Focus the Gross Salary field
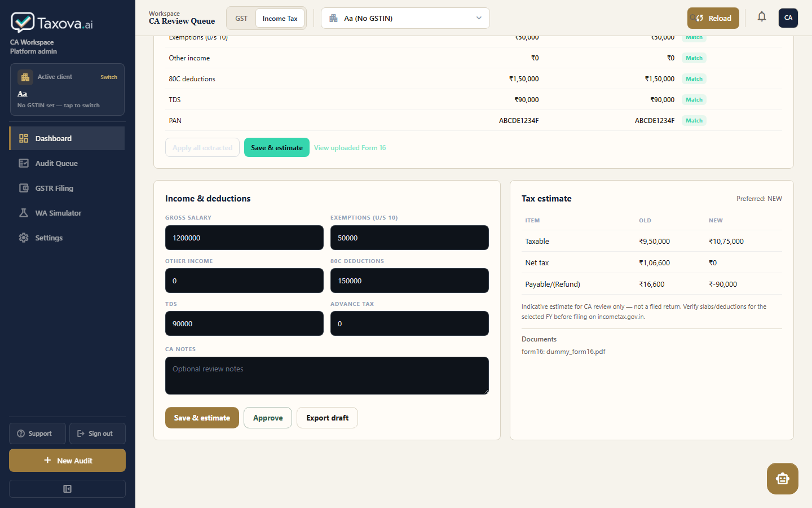Viewport: 812px width, 508px height. tap(244, 238)
